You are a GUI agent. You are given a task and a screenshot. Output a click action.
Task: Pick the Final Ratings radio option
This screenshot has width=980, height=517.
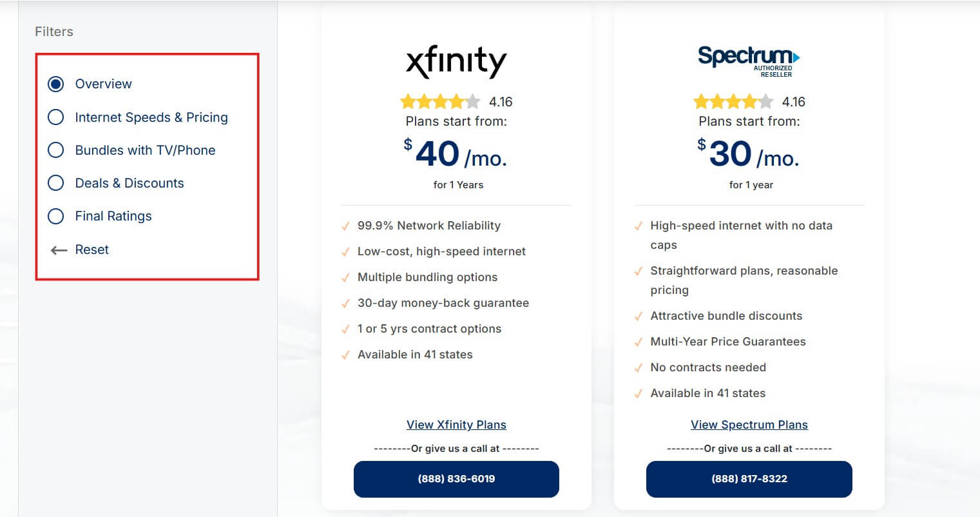coord(56,216)
